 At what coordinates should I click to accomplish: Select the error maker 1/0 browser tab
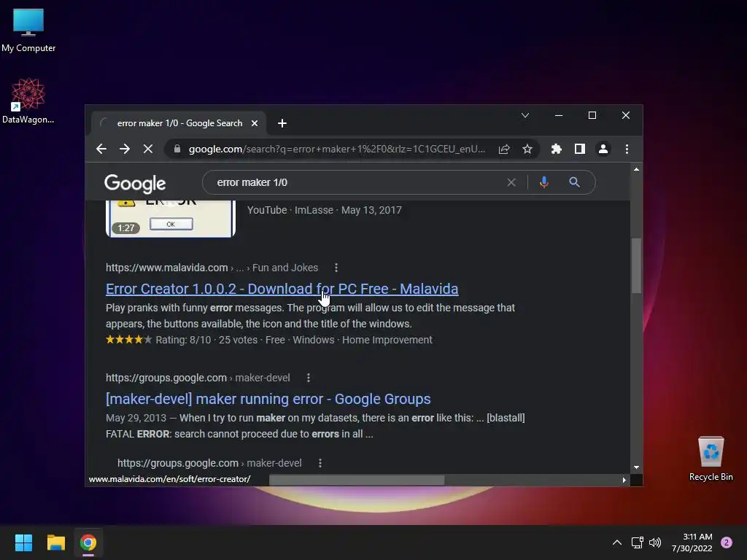[179, 123]
